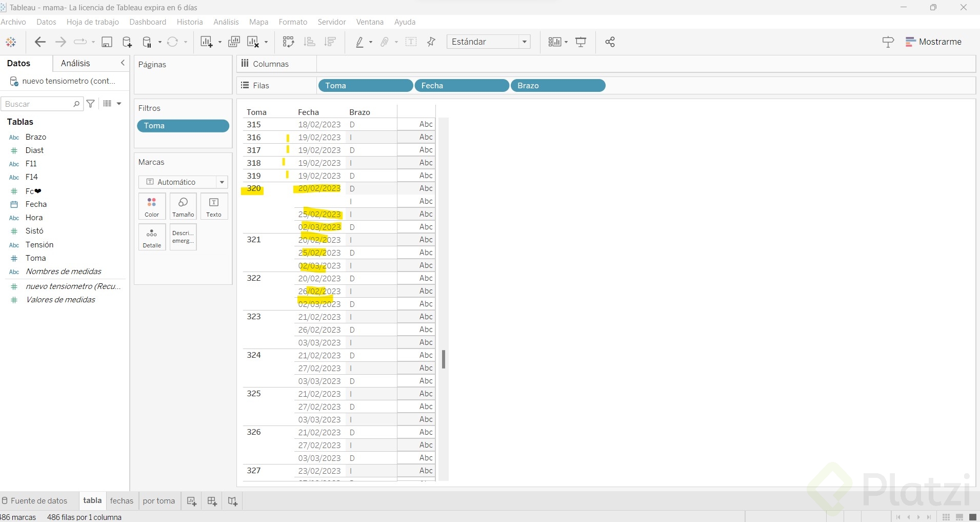Toggle Fix axes pin icon
This screenshot has width=980, height=522.
pyautogui.click(x=431, y=42)
